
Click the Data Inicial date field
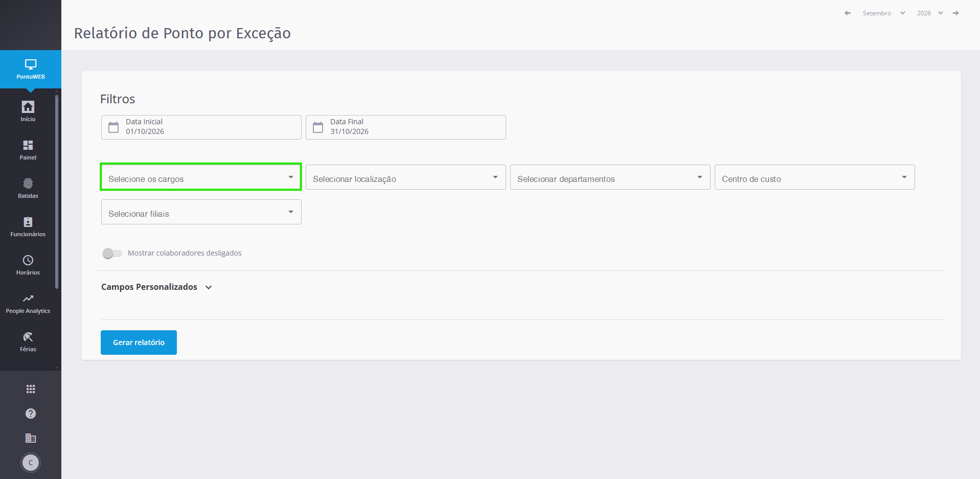pos(201,127)
